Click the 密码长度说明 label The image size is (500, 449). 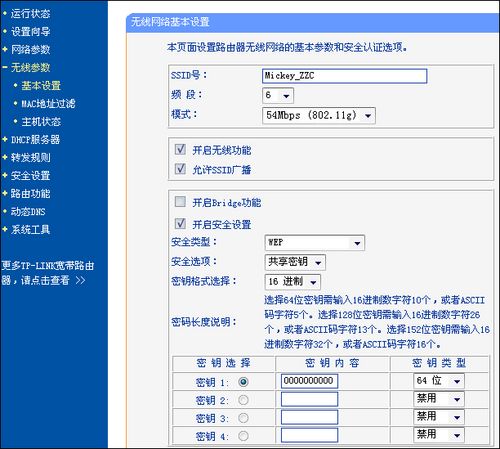click(204, 322)
